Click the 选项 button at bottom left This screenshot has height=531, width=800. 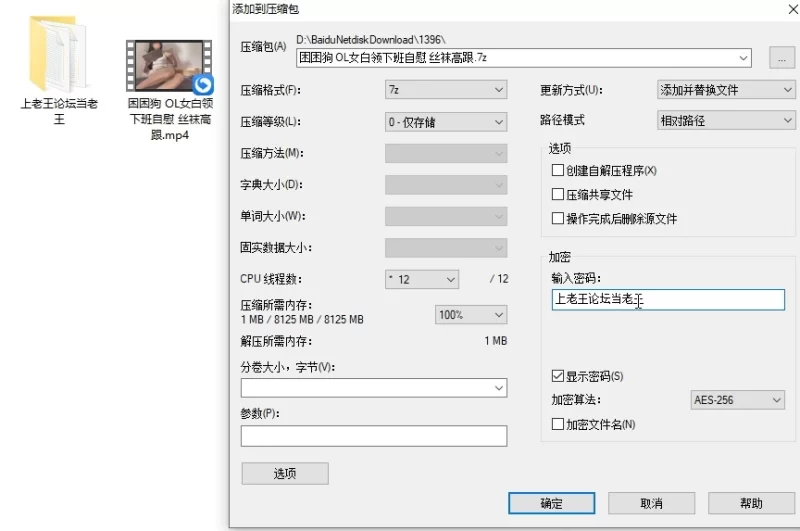(x=285, y=473)
